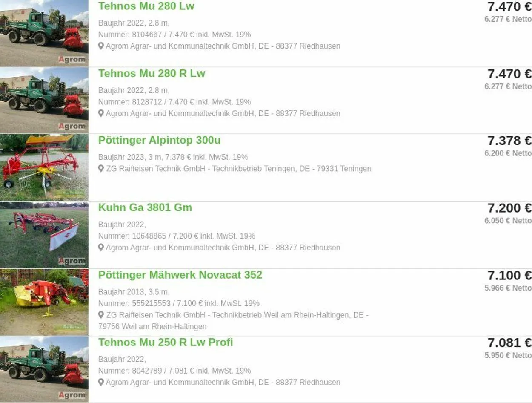Click location pin icon beside ZG Raiffeisen Teningen
The width and height of the screenshot is (532, 403).
[x=101, y=168]
